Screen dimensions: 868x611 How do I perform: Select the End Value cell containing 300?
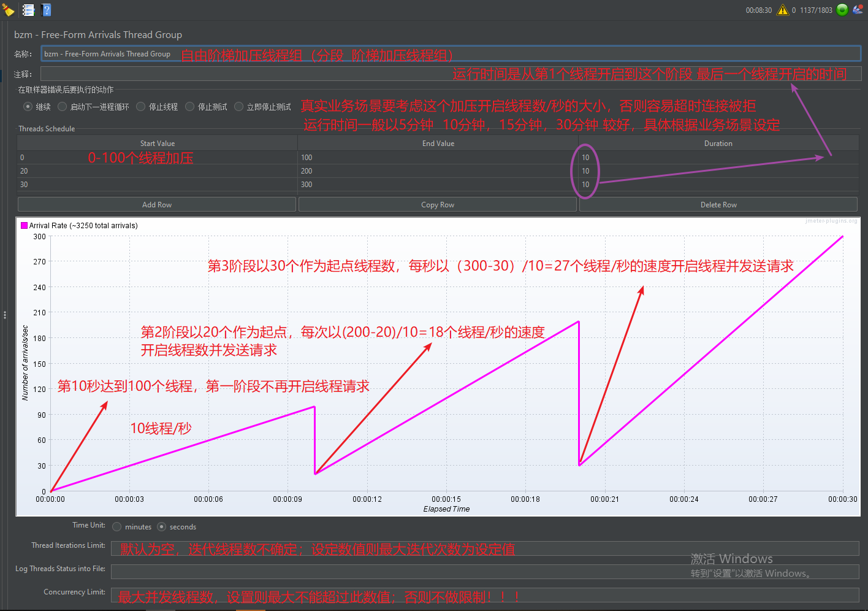click(438, 184)
